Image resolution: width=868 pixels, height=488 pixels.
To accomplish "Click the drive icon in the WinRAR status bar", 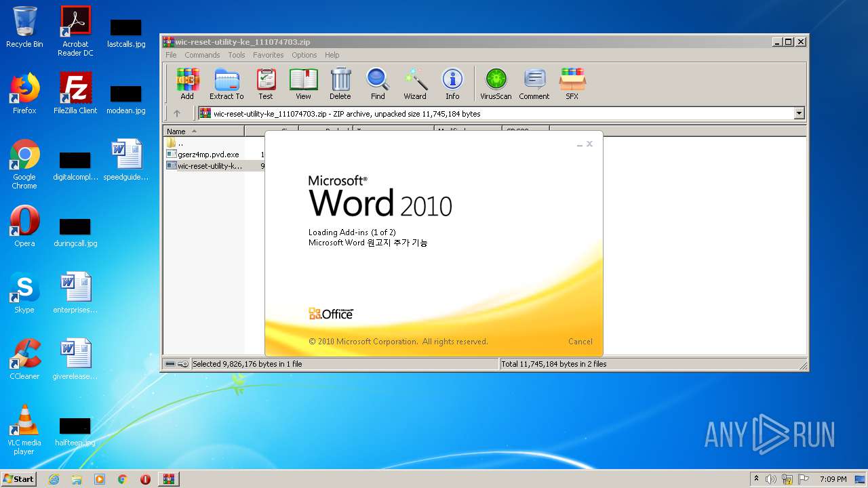I will tap(170, 364).
